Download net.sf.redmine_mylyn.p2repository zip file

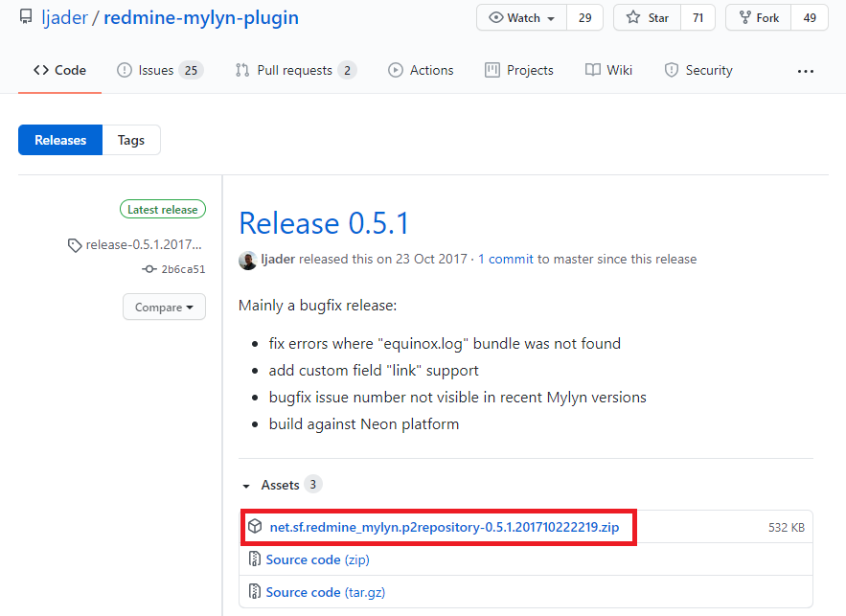tap(444, 527)
